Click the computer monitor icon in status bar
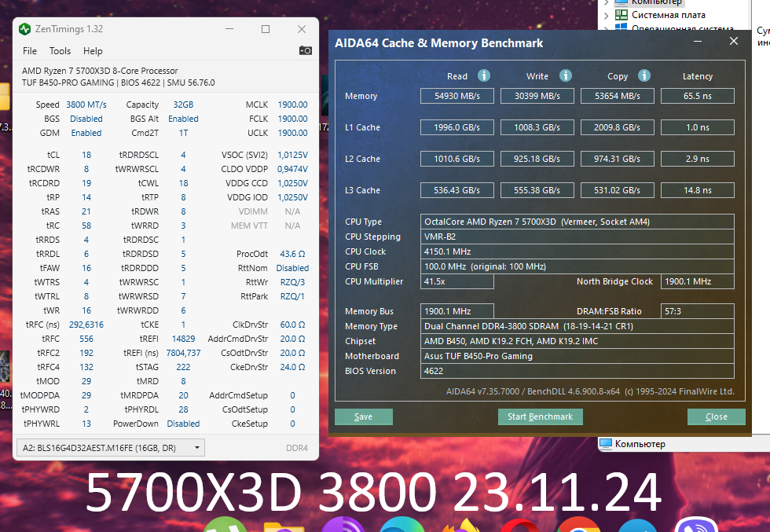 [606, 443]
